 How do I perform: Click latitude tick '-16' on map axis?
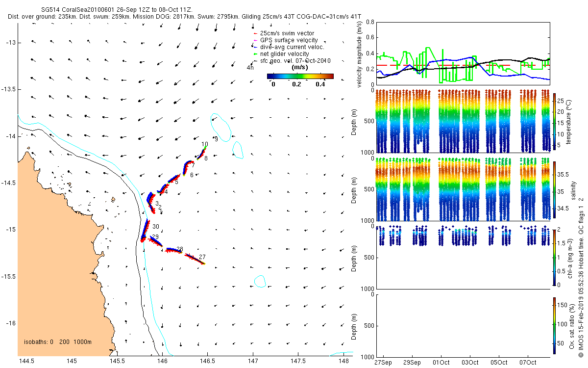pyautogui.click(x=10, y=323)
